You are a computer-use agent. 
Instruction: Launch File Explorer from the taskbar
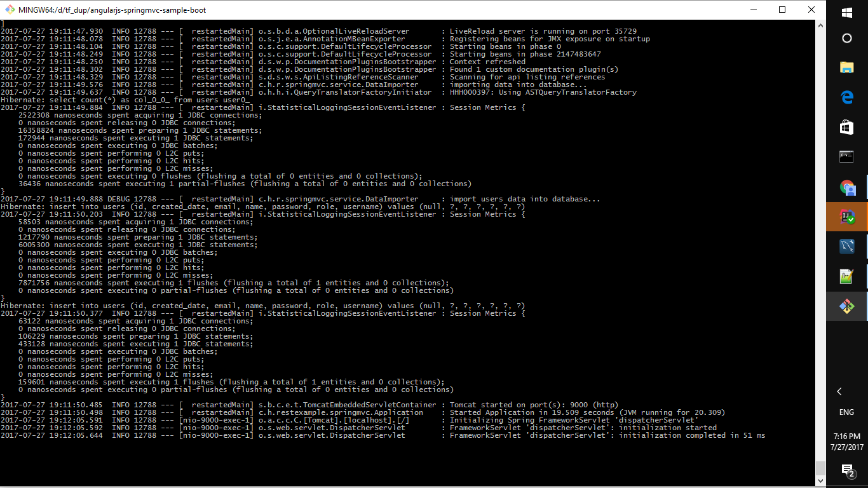(847, 68)
